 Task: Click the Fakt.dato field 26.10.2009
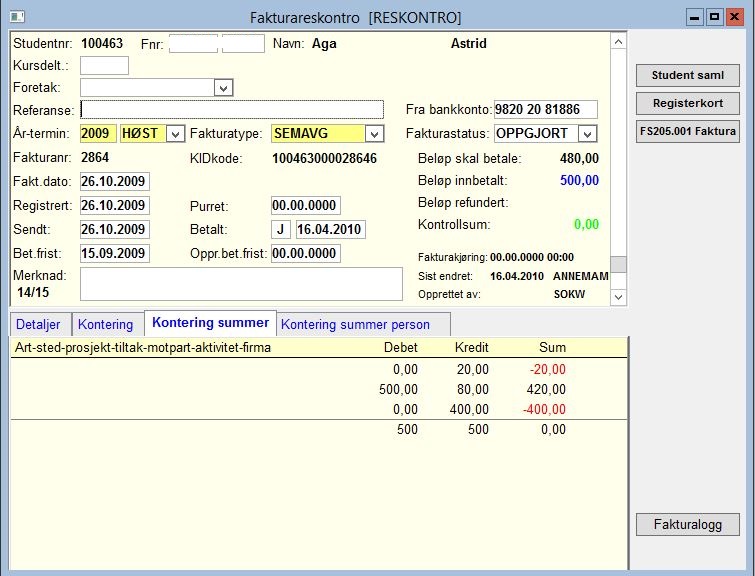(115, 182)
